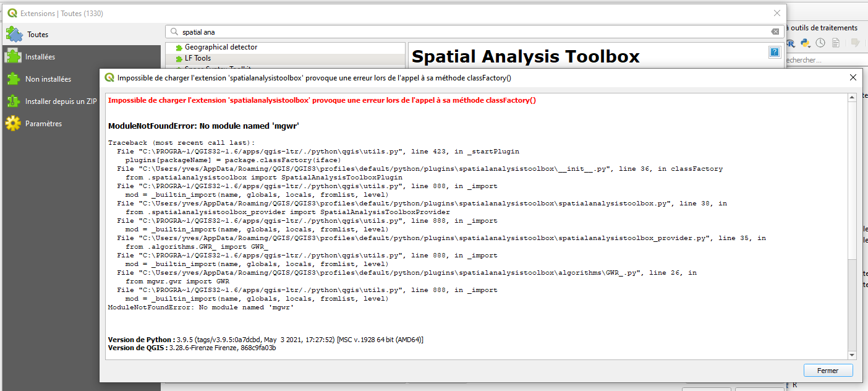The image size is (868, 391).
Task: Click the Non installées puzzle icon
Action: pos(13,79)
